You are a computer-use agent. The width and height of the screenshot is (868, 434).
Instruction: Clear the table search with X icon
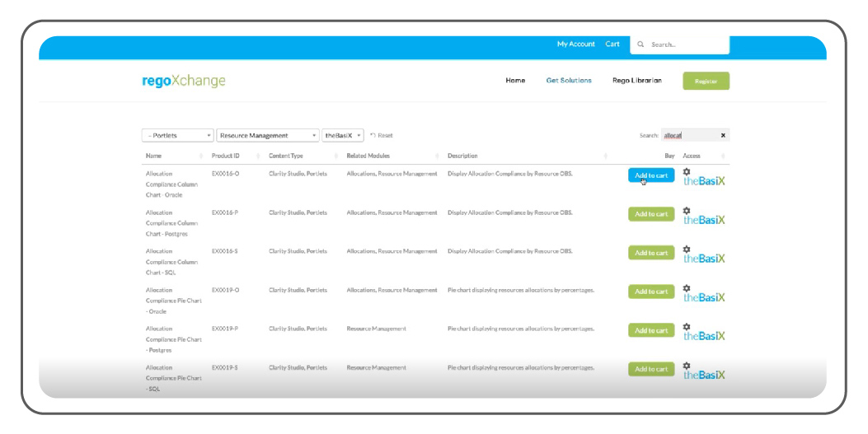tap(723, 135)
